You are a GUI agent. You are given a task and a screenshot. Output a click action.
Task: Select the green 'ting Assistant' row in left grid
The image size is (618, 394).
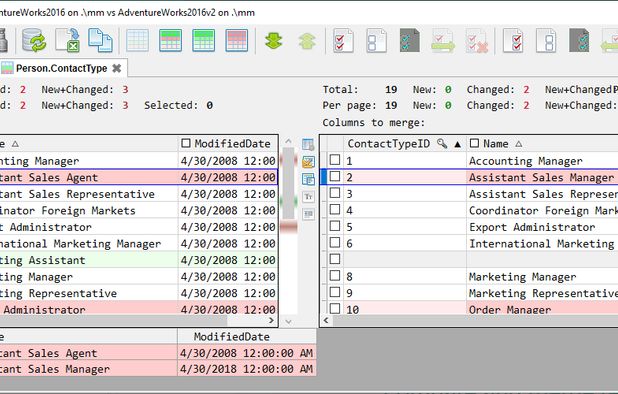click(x=138, y=260)
